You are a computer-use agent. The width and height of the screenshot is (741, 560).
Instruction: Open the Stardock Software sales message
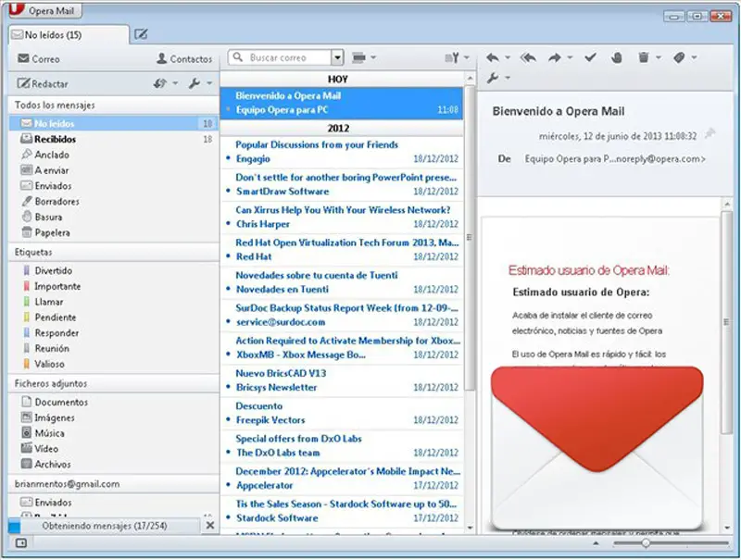point(342,511)
